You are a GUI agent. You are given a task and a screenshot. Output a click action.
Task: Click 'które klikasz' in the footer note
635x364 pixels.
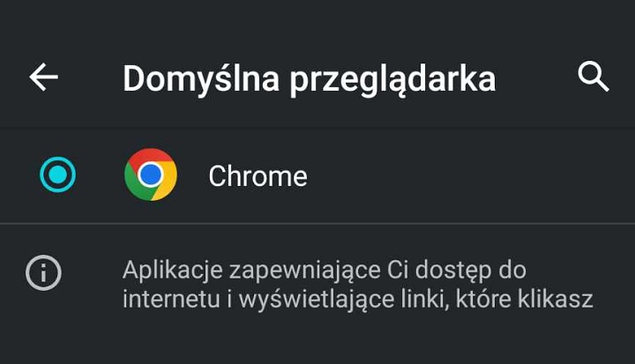(538, 299)
